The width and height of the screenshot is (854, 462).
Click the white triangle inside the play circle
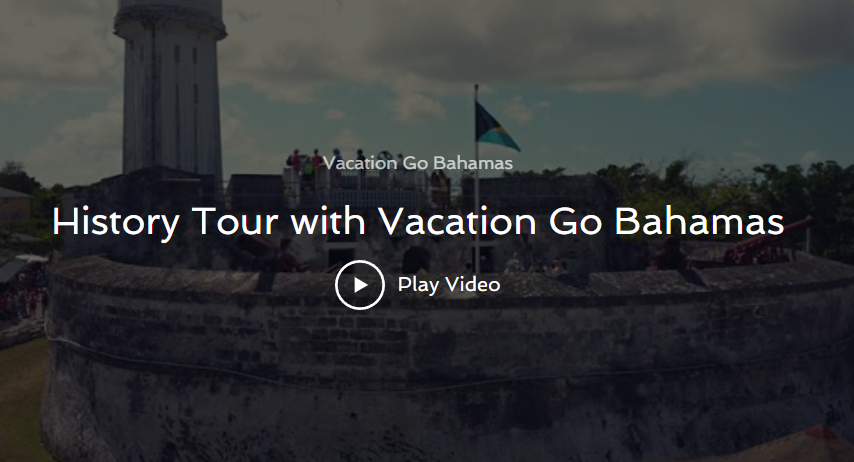pyautogui.click(x=361, y=285)
